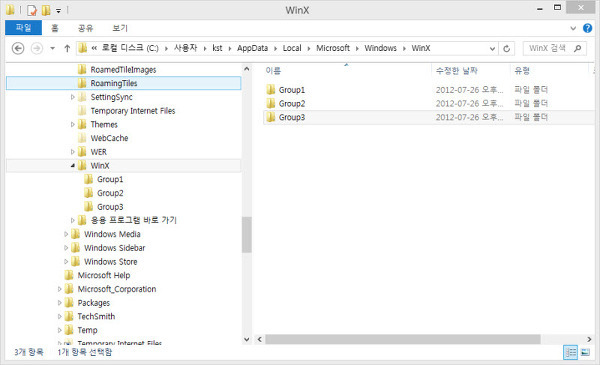Open the 공유 ribbon tab
Screen dimensions: 600x365
85,28
